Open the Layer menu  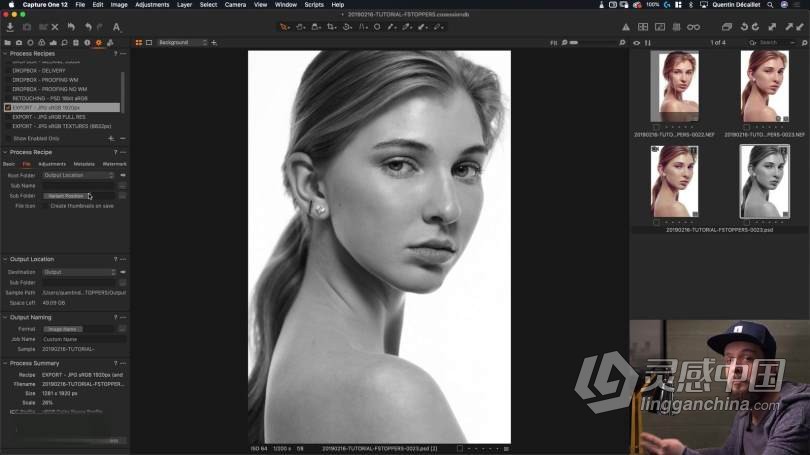coord(184,5)
